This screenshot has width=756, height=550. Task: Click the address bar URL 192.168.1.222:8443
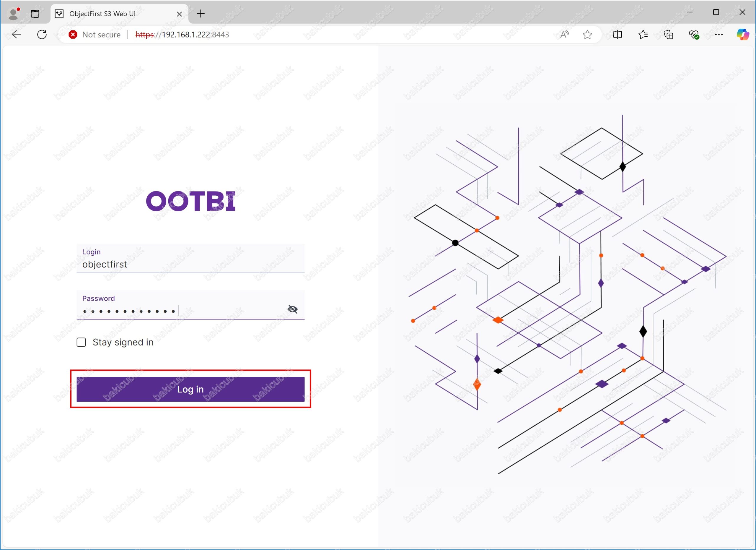pyautogui.click(x=182, y=34)
